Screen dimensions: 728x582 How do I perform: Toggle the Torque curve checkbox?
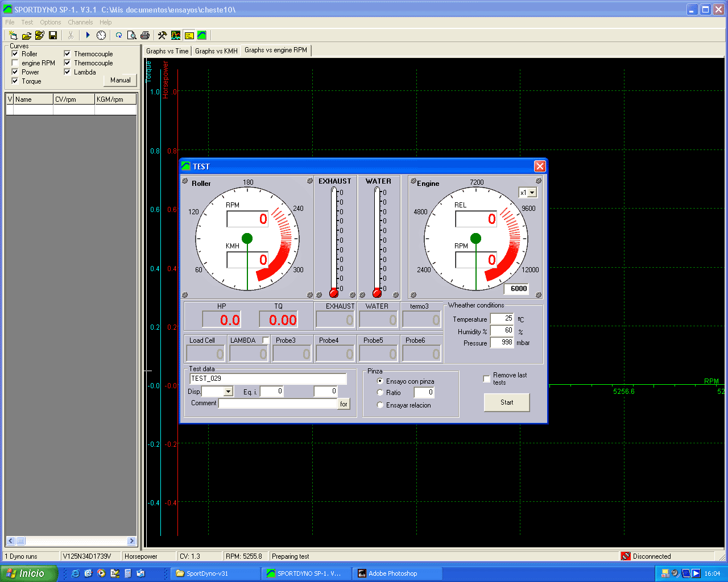[x=15, y=81]
